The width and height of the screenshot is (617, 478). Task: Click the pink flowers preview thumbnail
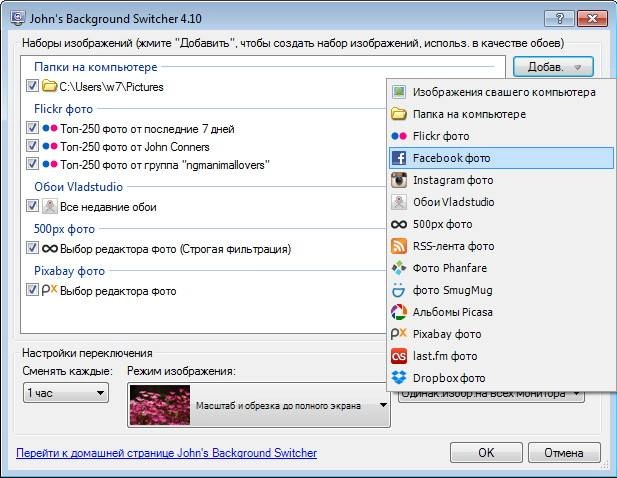(x=160, y=405)
